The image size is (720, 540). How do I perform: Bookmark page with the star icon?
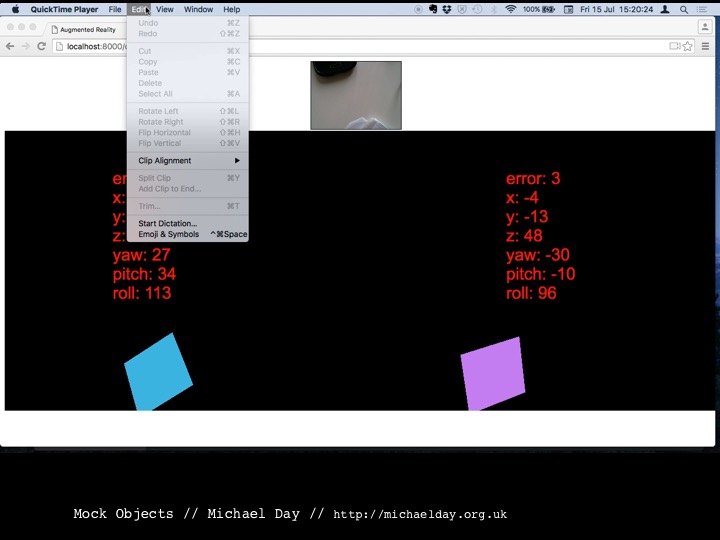pyautogui.click(x=690, y=46)
